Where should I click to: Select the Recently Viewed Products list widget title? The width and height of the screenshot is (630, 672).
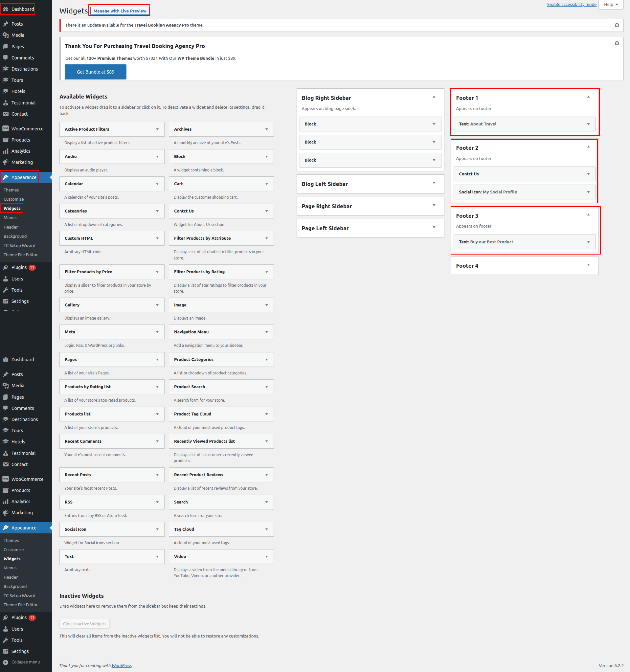pyautogui.click(x=205, y=441)
